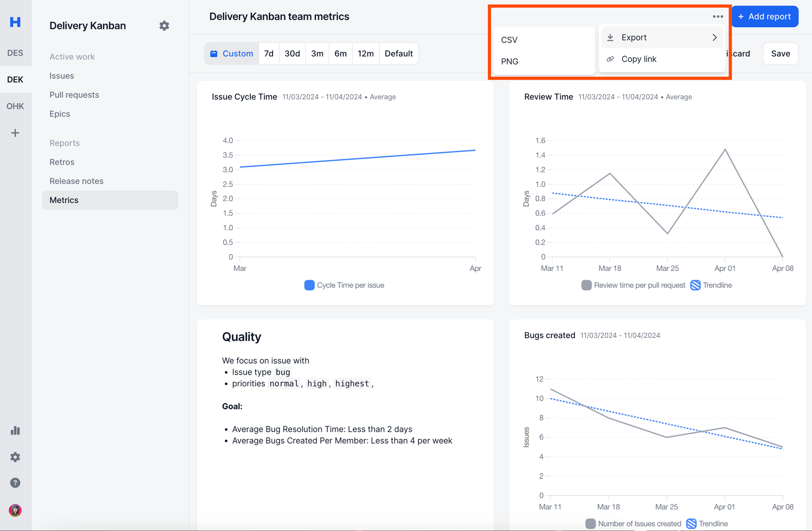This screenshot has width=812, height=531.
Task: Click the three-dot more options icon
Action: 718,17
